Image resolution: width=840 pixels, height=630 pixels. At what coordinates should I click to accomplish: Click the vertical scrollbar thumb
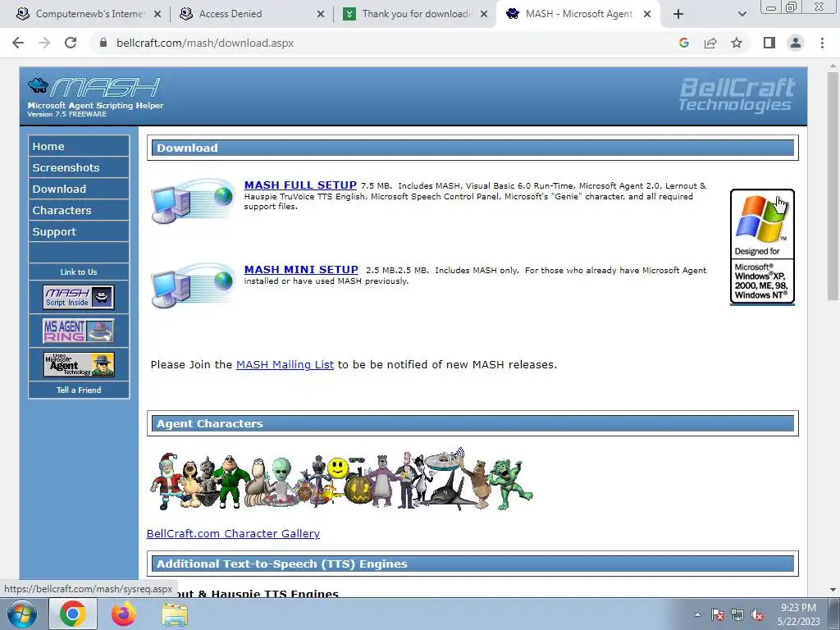[x=833, y=185]
